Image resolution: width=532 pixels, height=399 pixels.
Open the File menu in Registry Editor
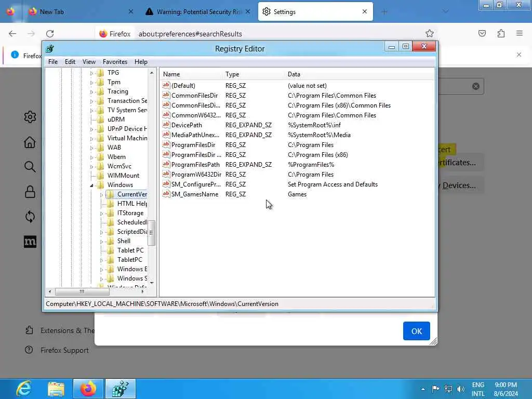point(53,62)
